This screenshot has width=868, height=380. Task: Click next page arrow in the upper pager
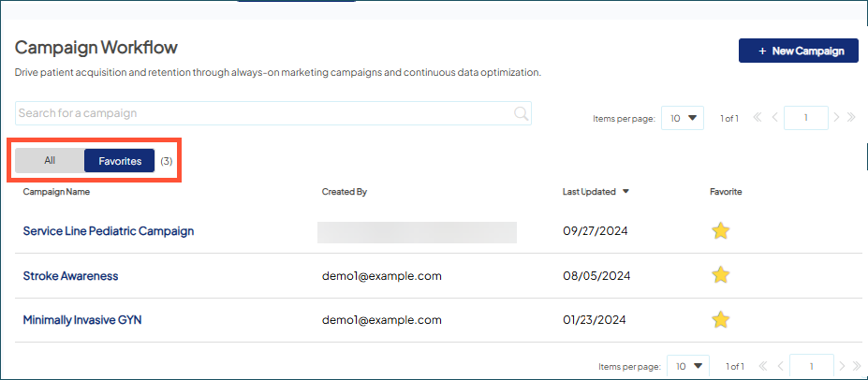[837, 118]
